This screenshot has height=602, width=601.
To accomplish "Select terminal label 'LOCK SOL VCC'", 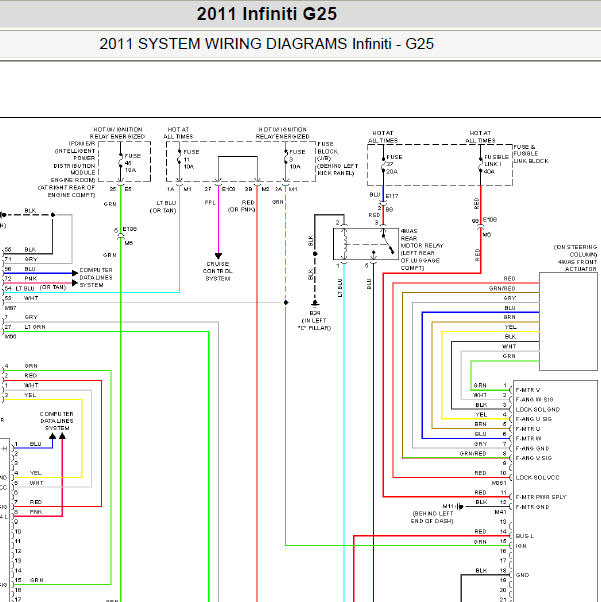I will click(x=537, y=478).
